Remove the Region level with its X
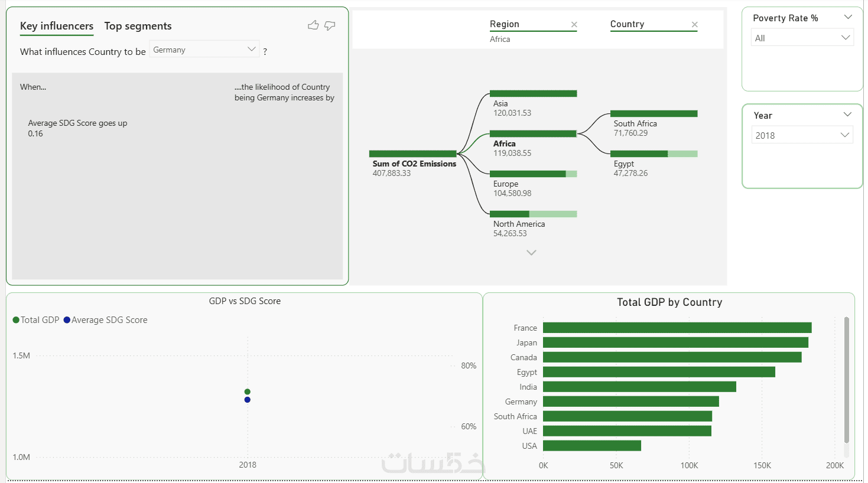Image resolution: width=868 pixels, height=483 pixels. pos(574,24)
